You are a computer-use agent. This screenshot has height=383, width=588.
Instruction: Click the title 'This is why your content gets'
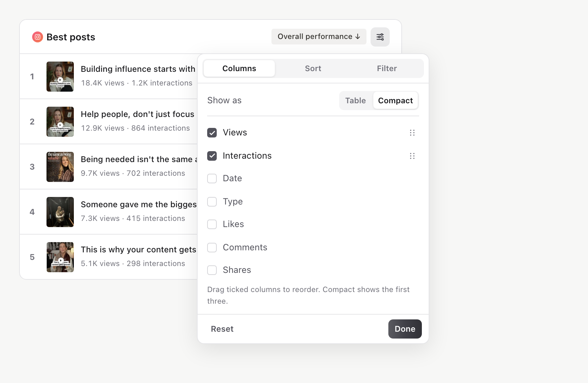138,250
